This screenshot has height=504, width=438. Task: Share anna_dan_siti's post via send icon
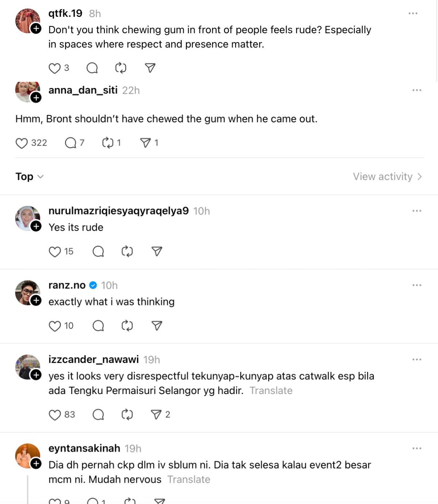click(146, 143)
